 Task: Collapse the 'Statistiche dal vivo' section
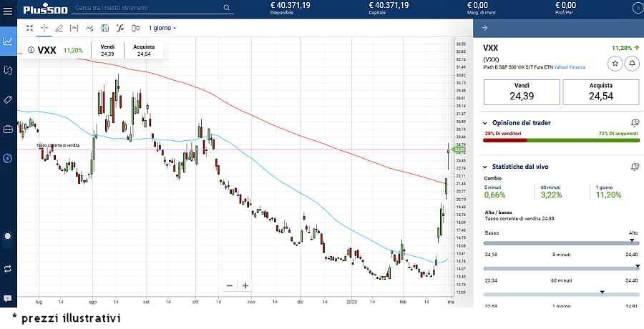point(486,166)
